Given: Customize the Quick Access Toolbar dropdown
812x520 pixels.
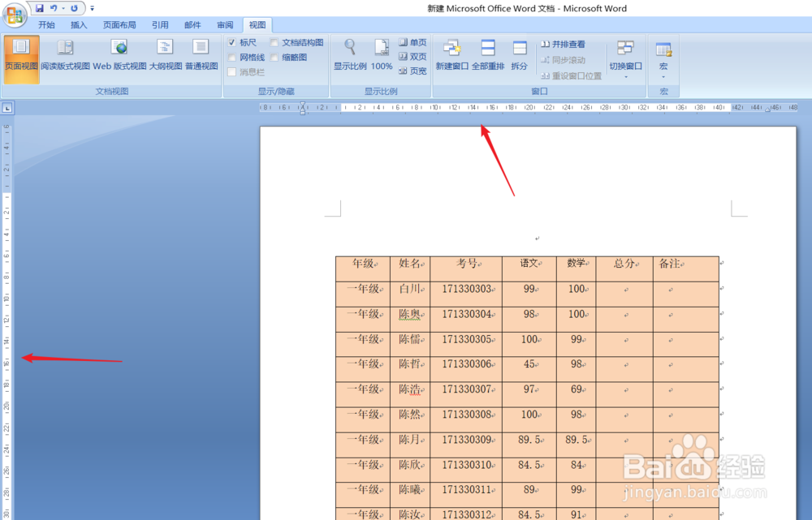Looking at the screenshot, I should tap(93, 8).
